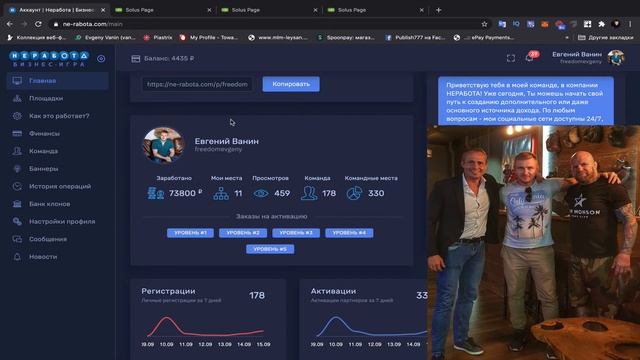Click the Баланс card icon
This screenshot has width=640, height=360.
point(136,59)
